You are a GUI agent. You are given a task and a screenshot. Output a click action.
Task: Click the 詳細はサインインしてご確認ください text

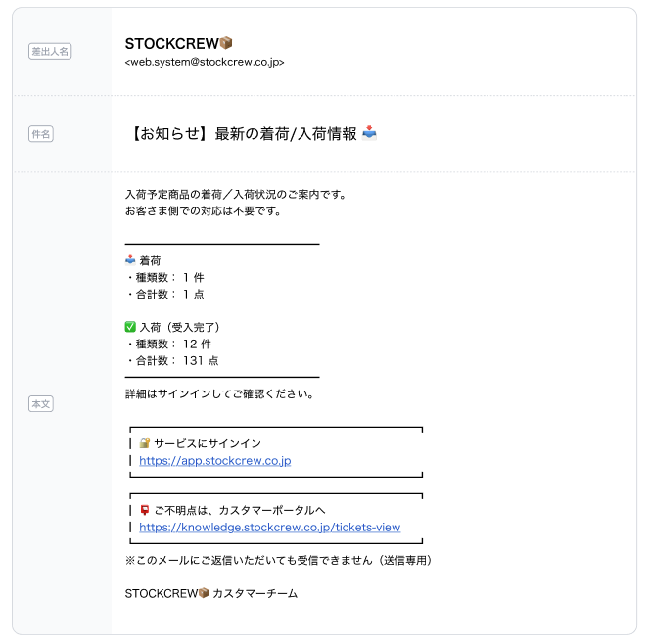(x=219, y=394)
